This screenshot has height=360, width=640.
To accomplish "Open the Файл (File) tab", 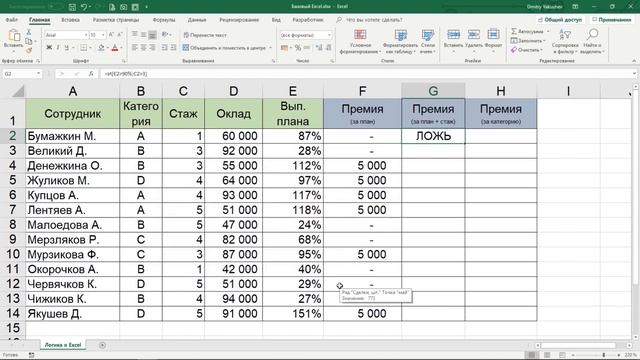I will [x=11, y=20].
